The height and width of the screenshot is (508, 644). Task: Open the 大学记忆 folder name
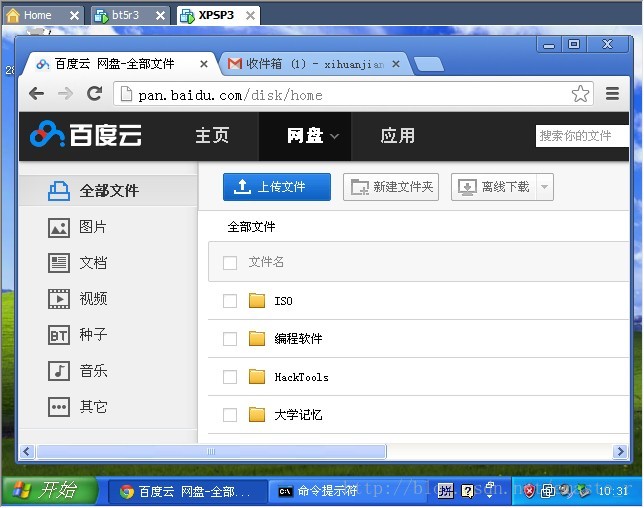(x=298, y=415)
